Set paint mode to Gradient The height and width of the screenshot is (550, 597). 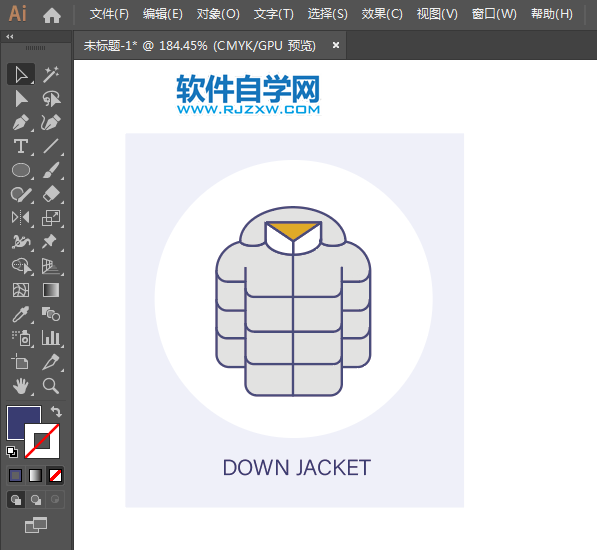[35, 475]
